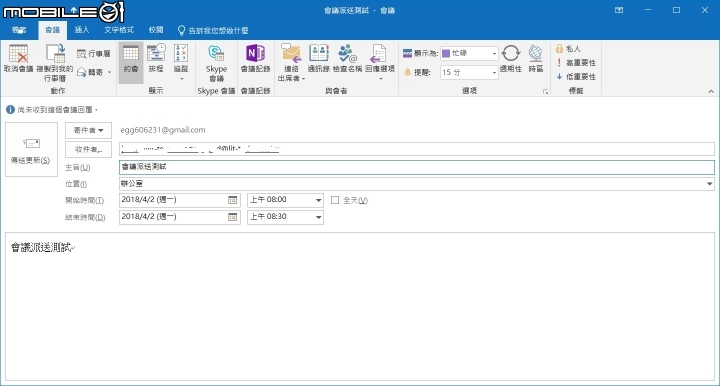
Task: Click the Cancel Meeting (取消會議) icon
Action: pyautogui.click(x=18, y=54)
